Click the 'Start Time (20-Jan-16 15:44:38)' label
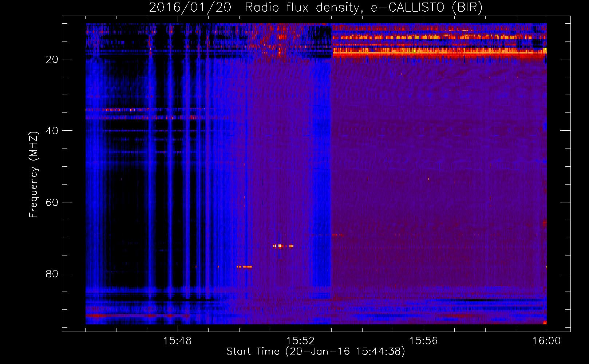Image resolution: width=589 pixels, height=364 pixels. click(x=316, y=352)
